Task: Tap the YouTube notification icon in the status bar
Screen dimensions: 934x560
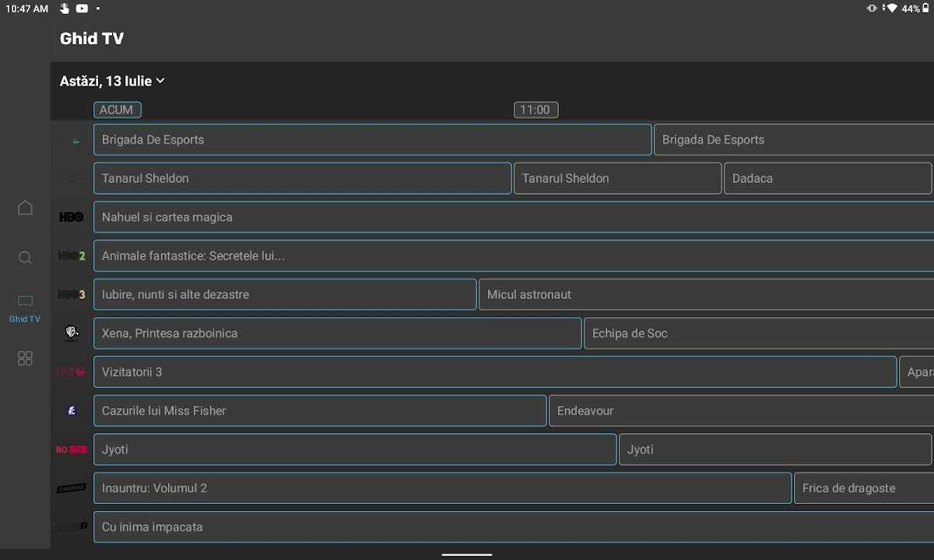Action: (82, 9)
